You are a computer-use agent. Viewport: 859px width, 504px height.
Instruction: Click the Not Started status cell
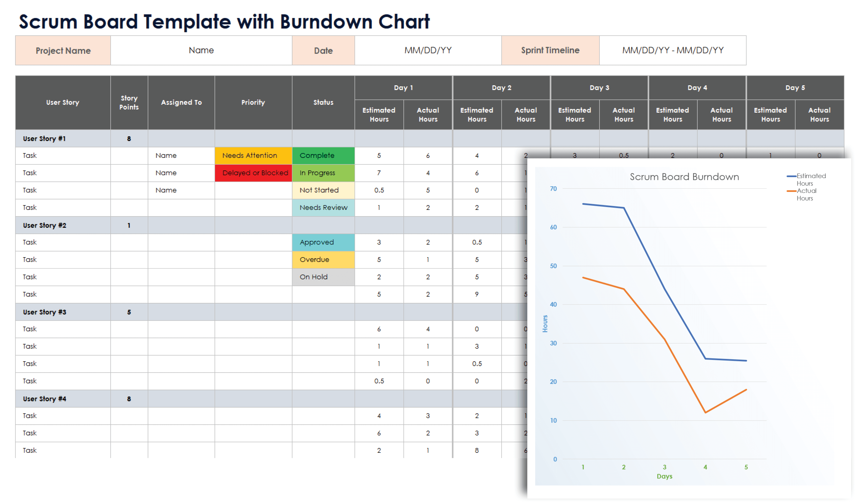pos(323,190)
